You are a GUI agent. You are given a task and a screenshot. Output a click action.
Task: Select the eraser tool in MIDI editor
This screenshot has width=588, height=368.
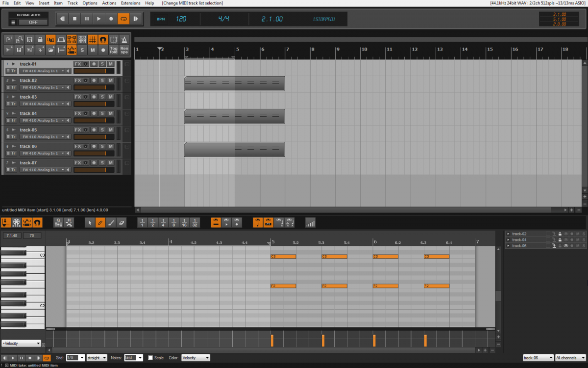(122, 223)
